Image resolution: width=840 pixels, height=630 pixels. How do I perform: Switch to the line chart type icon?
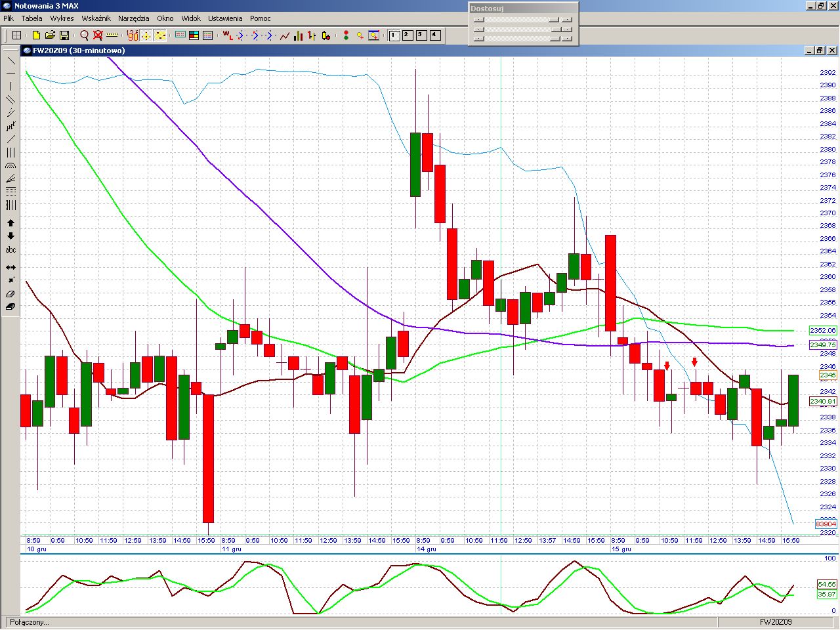pyautogui.click(x=285, y=35)
